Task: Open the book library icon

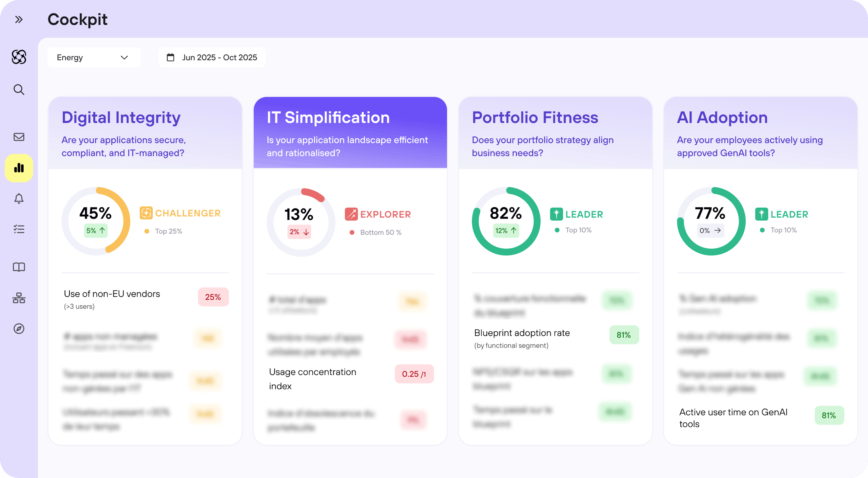Action: (19, 267)
